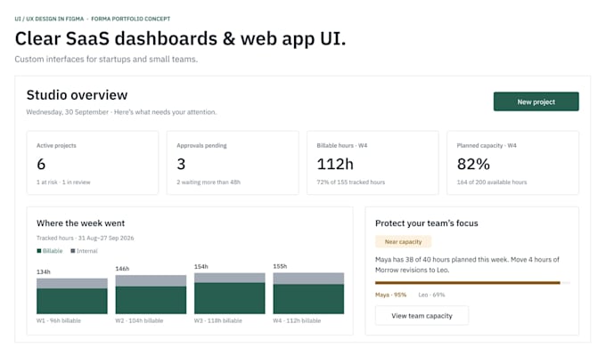The height and width of the screenshot is (364, 606).
Task: Click the Billable legend green swatch
Action: click(39, 251)
